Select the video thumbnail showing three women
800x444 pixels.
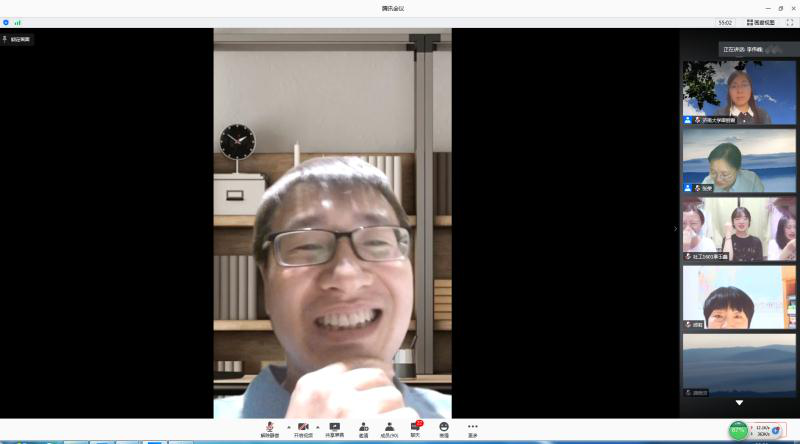coord(739,229)
